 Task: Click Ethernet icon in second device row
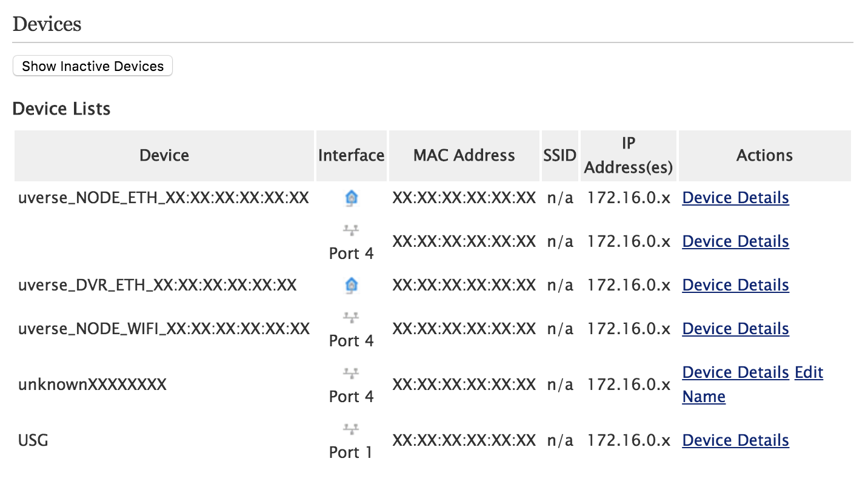coord(351,230)
